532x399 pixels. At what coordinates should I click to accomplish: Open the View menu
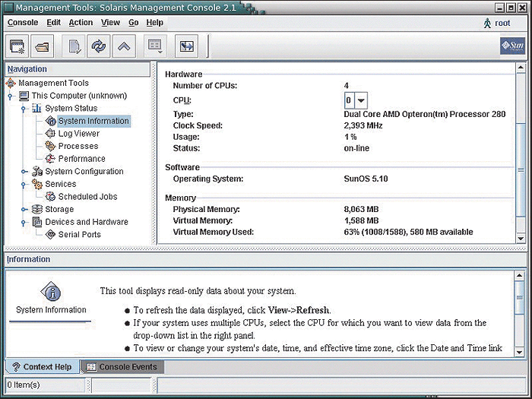click(110, 23)
